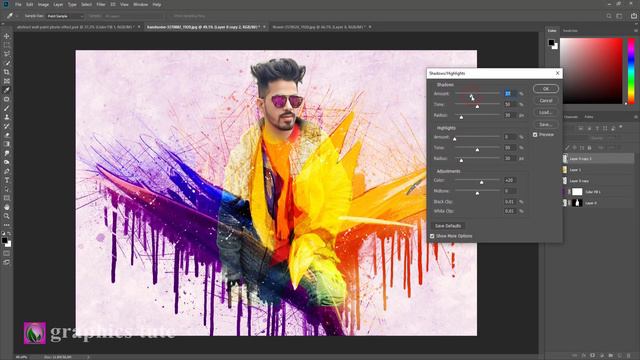Switch to the Paths tab

[x=589, y=117]
